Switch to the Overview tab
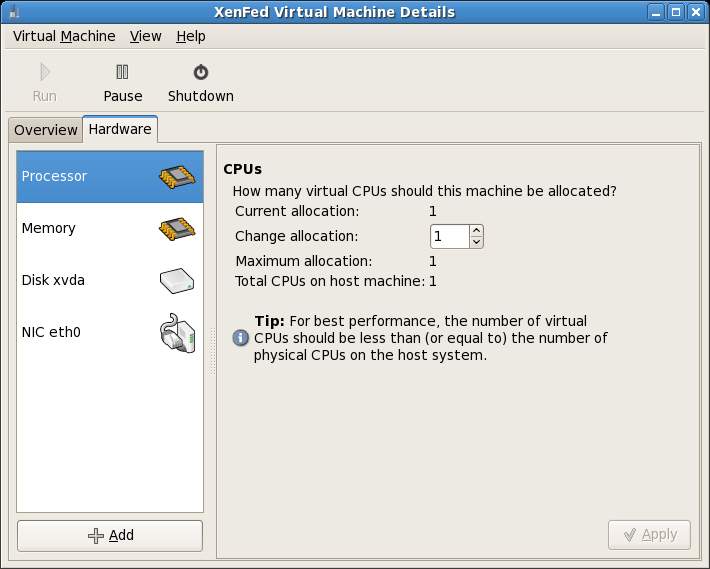The width and height of the screenshot is (710, 569). click(45, 130)
